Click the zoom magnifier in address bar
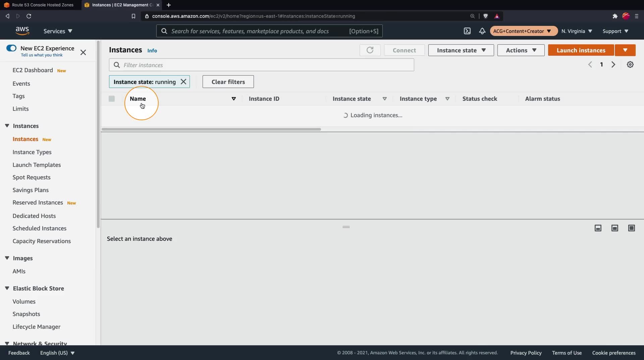This screenshot has width=644, height=360. click(x=472, y=16)
